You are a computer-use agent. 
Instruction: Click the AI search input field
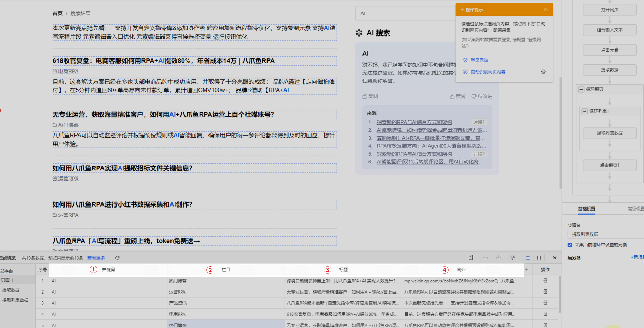406,13
